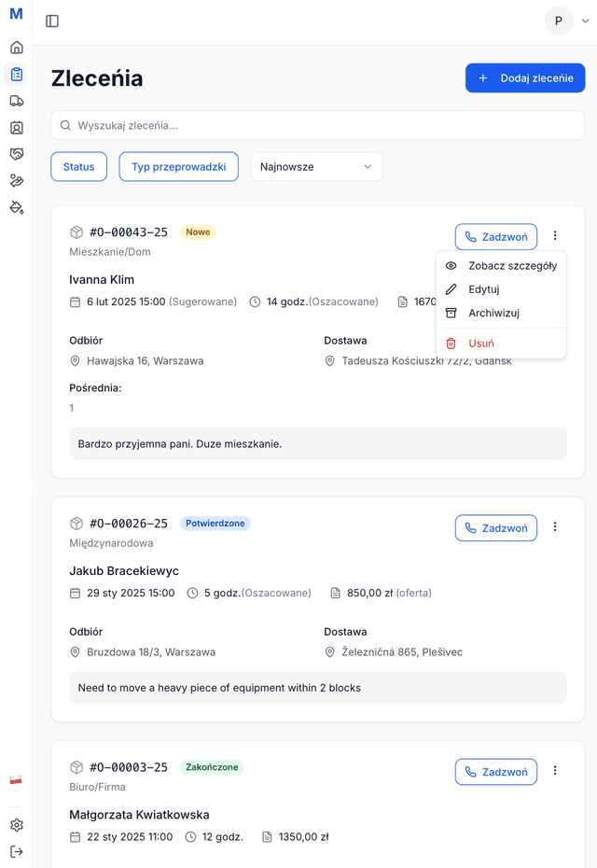The image size is (597, 868).
Task: Click the Wyszukaj zlecenia search field
Action: [x=317, y=125]
